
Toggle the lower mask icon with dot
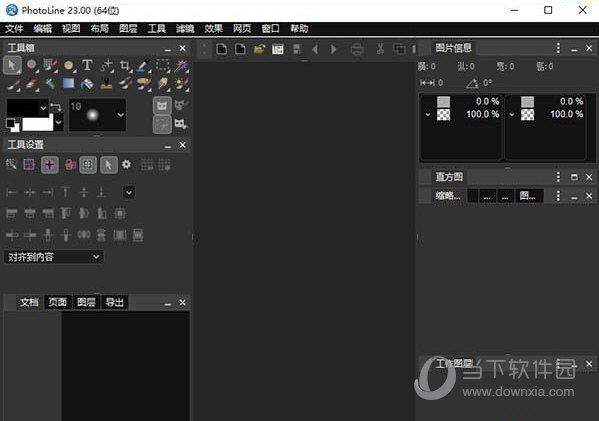pos(181,124)
